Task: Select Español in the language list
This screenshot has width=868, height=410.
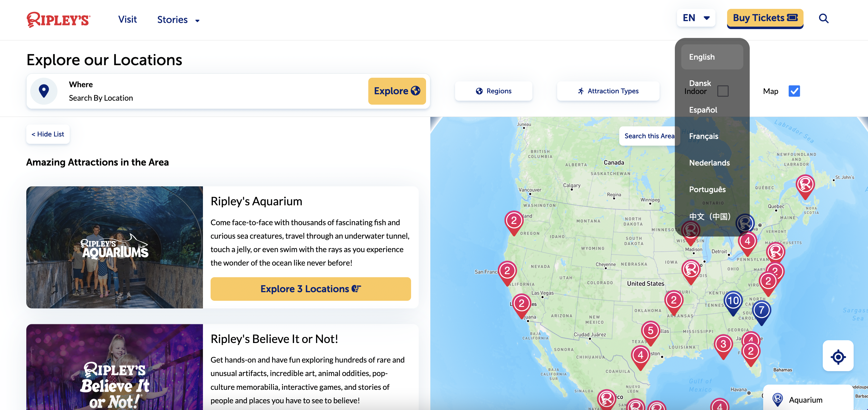Action: 712,110
